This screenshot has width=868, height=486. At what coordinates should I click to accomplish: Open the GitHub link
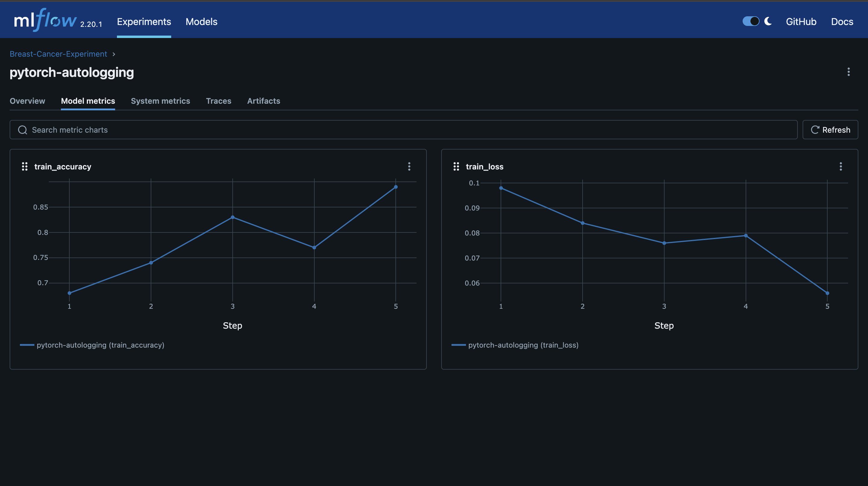click(x=801, y=22)
